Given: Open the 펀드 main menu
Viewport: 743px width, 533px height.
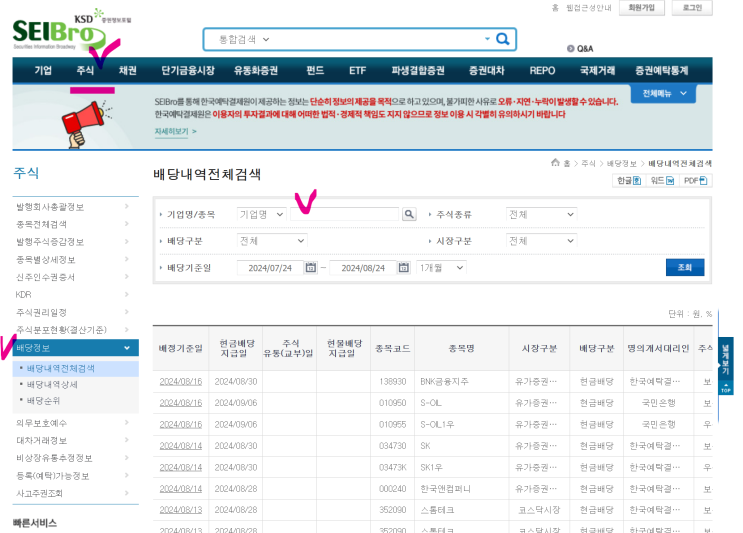Looking at the screenshot, I should point(315,71).
